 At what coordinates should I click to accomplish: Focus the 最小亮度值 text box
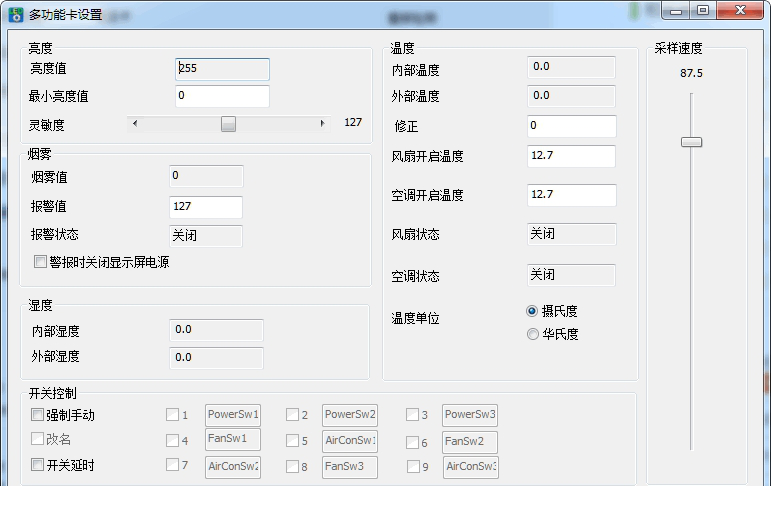point(222,96)
